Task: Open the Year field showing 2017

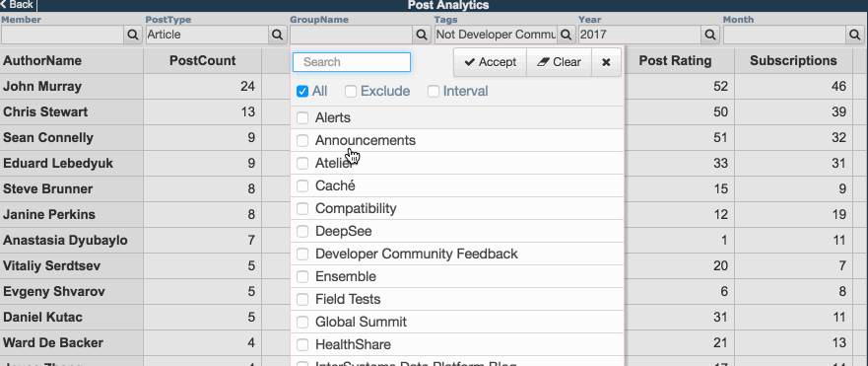Action: pos(640,35)
